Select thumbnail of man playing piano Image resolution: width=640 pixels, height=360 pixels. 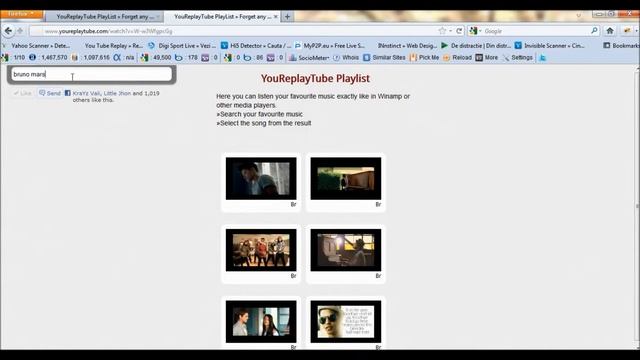[x=346, y=250]
